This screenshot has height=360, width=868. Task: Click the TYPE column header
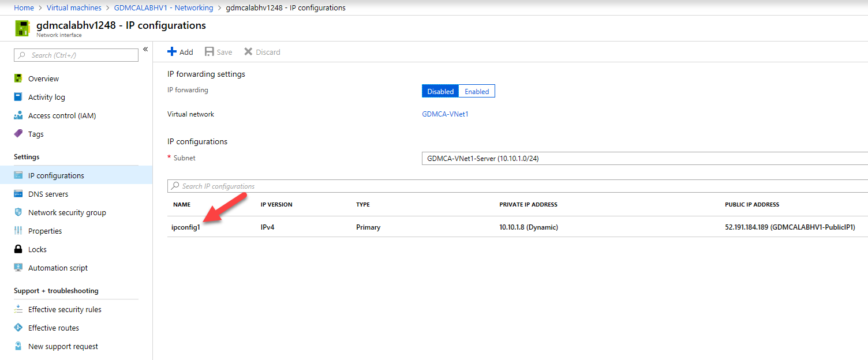(363, 205)
